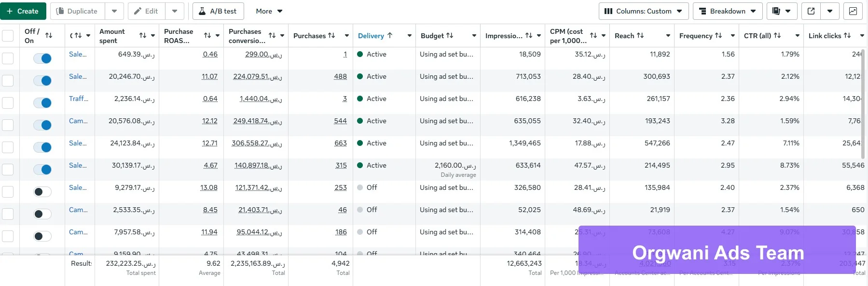This screenshot has height=286, width=868.
Task: Sort the Purchases column using arrows icon
Action: [331, 36]
